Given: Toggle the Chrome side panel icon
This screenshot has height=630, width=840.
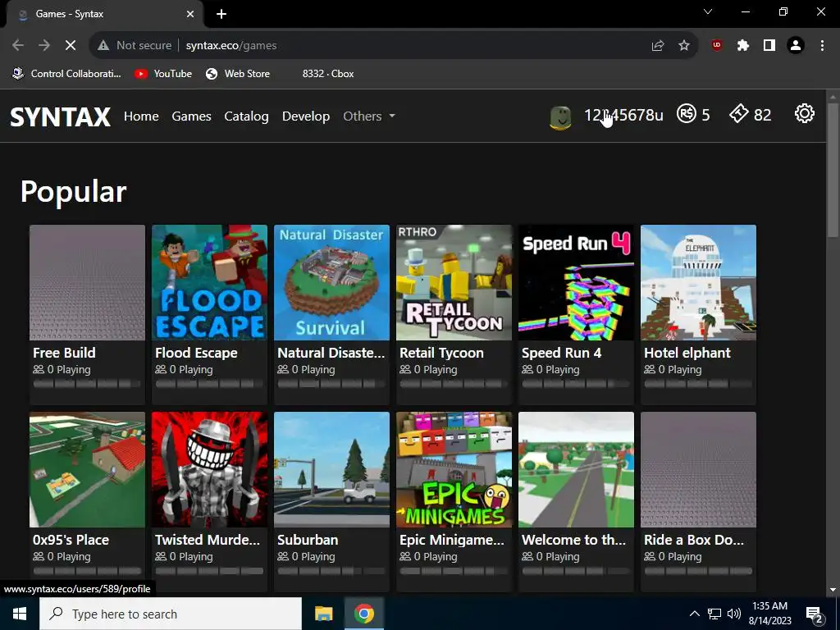Looking at the screenshot, I should point(769,46).
